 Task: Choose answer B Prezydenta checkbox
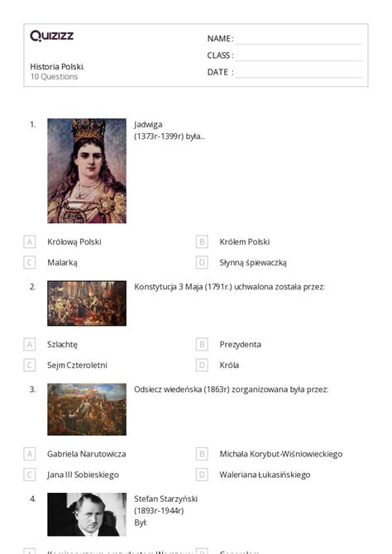coord(202,344)
